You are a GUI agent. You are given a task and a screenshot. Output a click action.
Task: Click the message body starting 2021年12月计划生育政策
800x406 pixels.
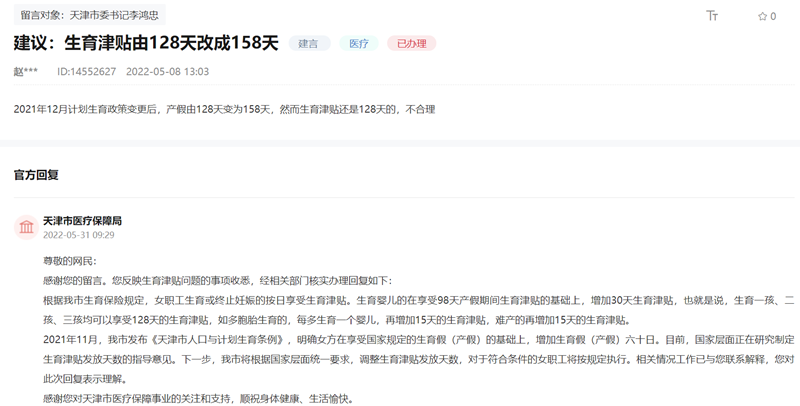(224, 109)
